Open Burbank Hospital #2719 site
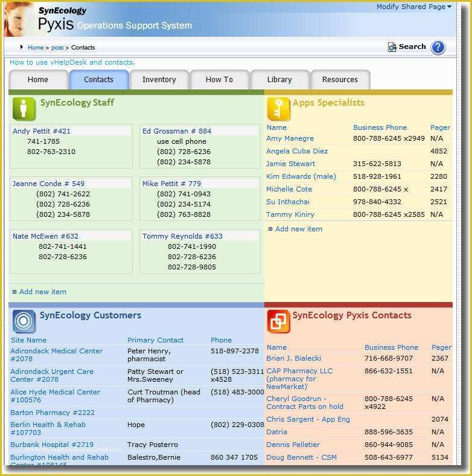 click(52, 445)
